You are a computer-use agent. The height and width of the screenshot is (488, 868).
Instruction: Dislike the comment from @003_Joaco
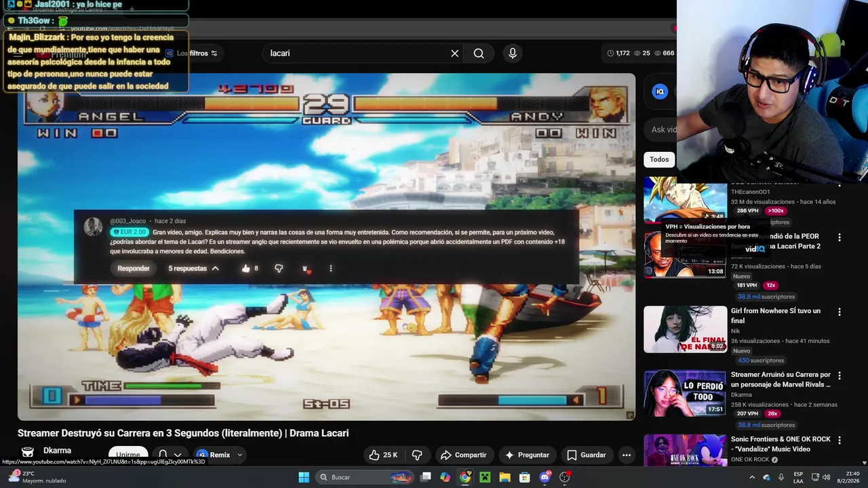279,268
